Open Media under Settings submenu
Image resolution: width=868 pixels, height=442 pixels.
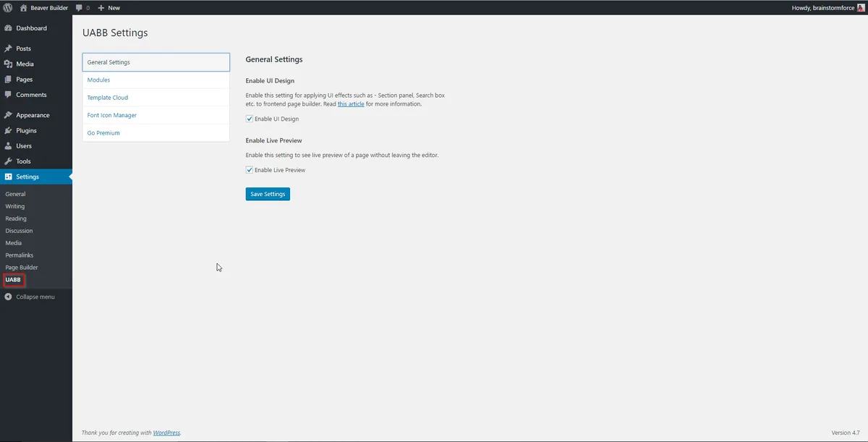point(14,243)
